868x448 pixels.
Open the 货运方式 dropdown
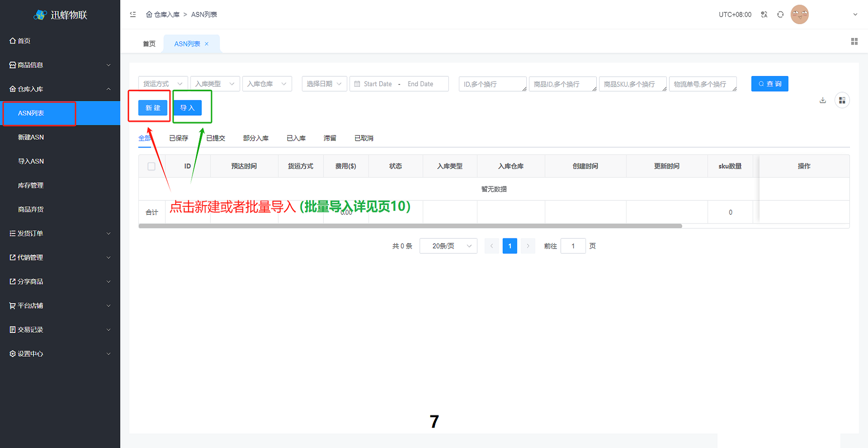click(163, 84)
